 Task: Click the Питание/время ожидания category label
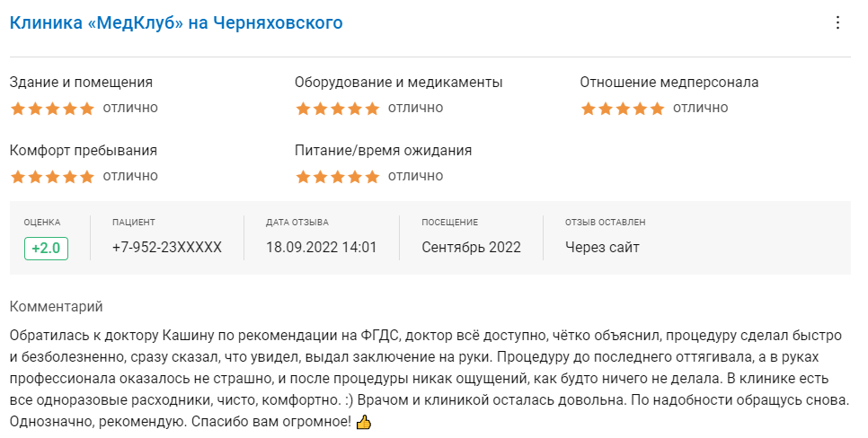383,151
